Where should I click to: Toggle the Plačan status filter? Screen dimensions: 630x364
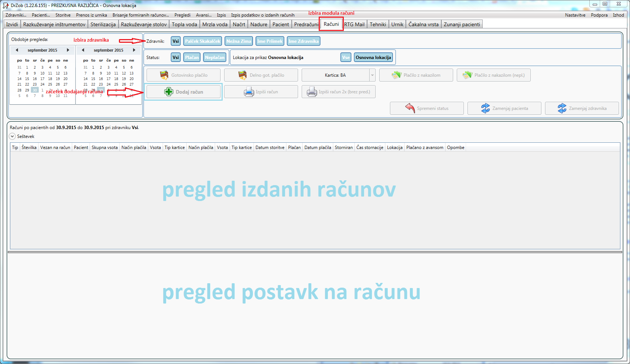(x=192, y=58)
